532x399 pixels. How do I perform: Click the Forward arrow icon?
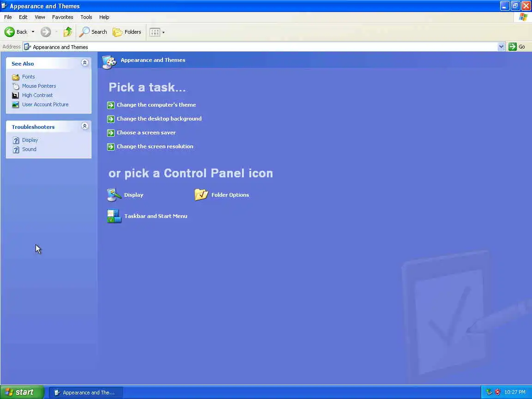45,32
